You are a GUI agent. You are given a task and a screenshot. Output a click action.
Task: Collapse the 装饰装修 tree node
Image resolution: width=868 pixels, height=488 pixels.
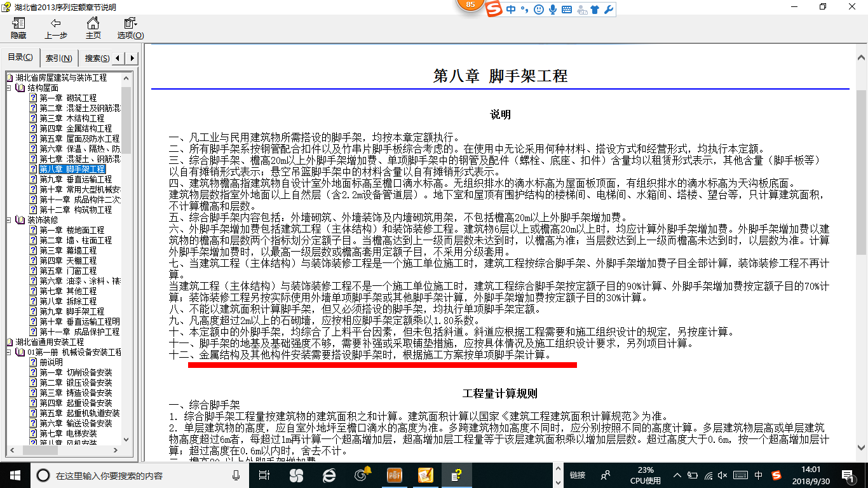point(10,220)
